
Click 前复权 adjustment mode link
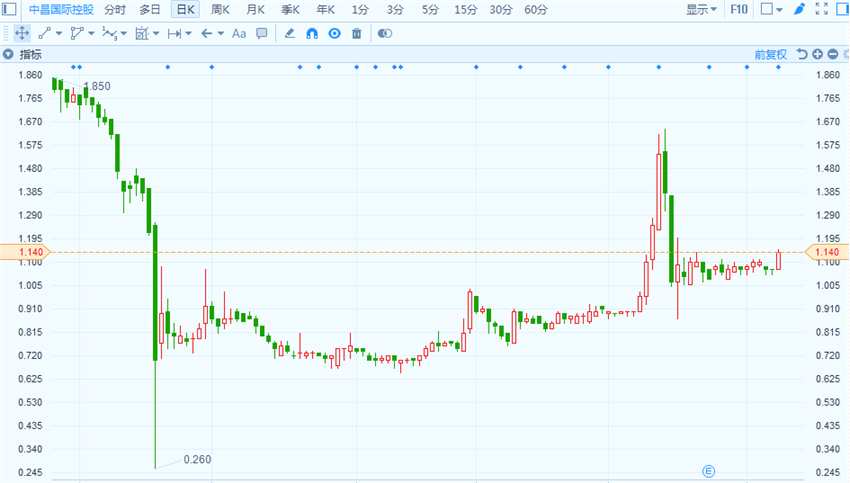(770, 54)
